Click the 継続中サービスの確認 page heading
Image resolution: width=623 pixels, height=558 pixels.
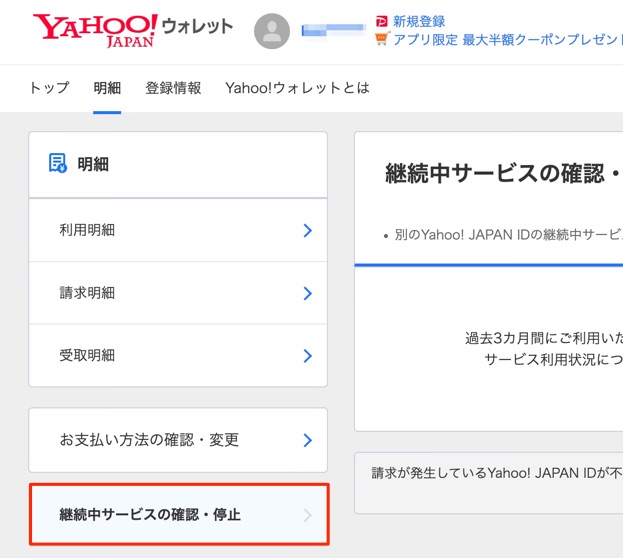pos(504,174)
